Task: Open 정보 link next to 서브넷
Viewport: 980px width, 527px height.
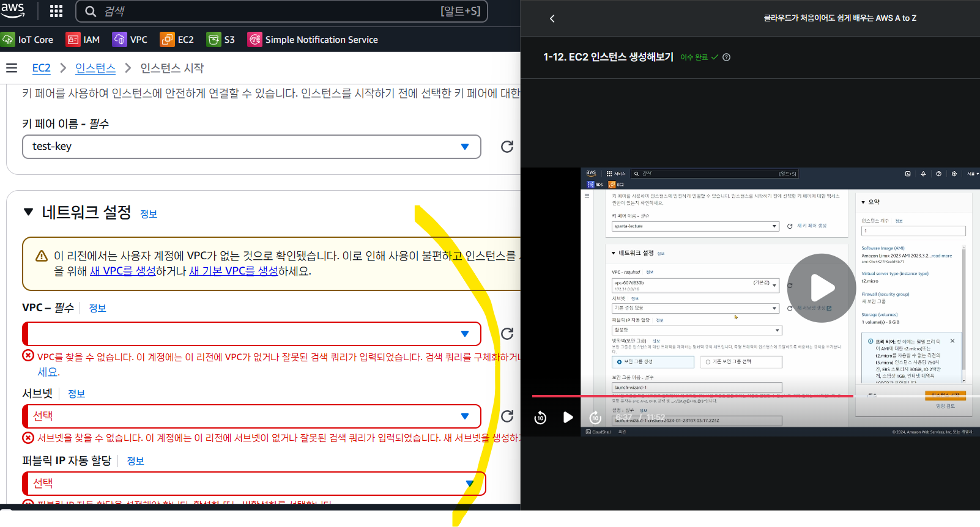Action: pyautogui.click(x=76, y=394)
